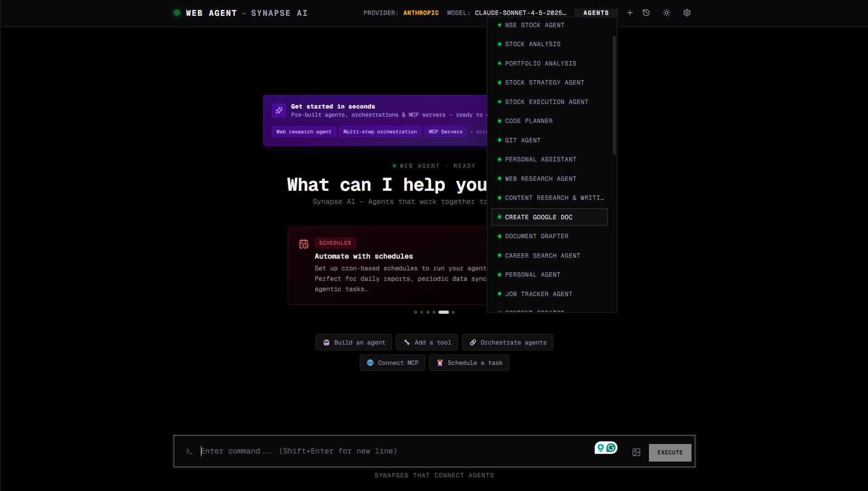This screenshot has height=491, width=868.
Task: Pick Job Tracker Agent entry
Action: point(549,294)
